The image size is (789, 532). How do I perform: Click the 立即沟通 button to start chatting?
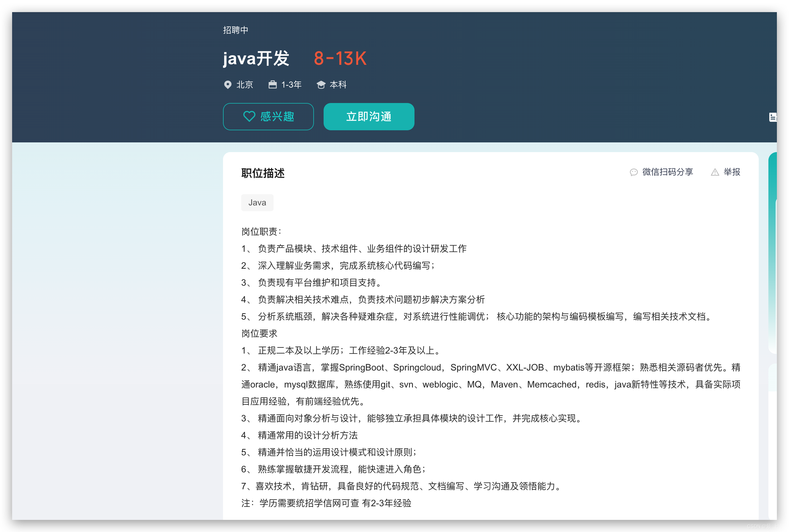point(368,116)
